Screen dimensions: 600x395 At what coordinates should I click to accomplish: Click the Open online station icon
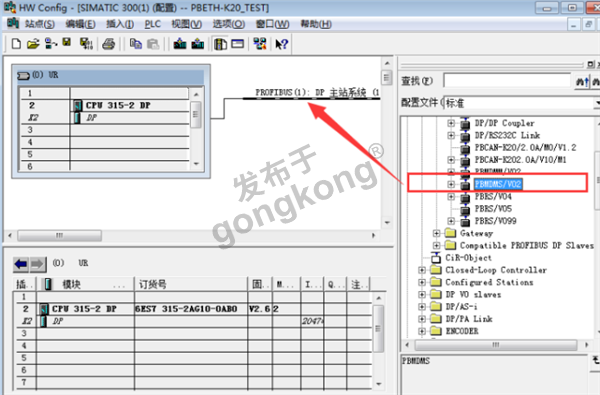click(51, 44)
